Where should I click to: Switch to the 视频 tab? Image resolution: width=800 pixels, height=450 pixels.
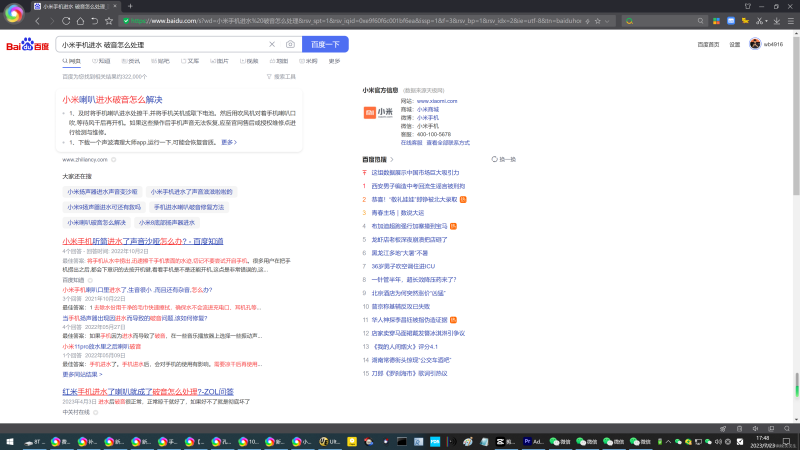tap(249, 61)
